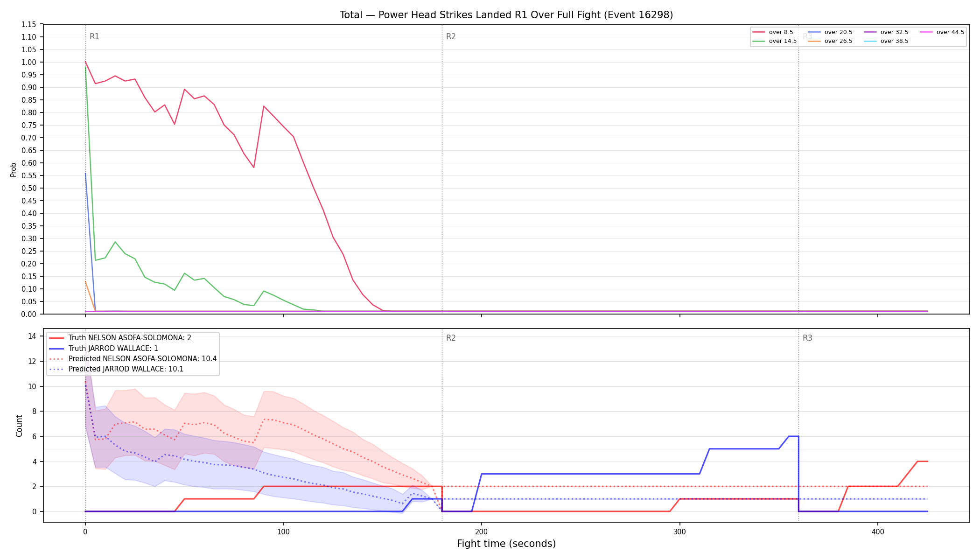Click the 1.00 tick on the Prob axis
Screen dimensions: 980x560
pyautogui.click(x=29, y=62)
